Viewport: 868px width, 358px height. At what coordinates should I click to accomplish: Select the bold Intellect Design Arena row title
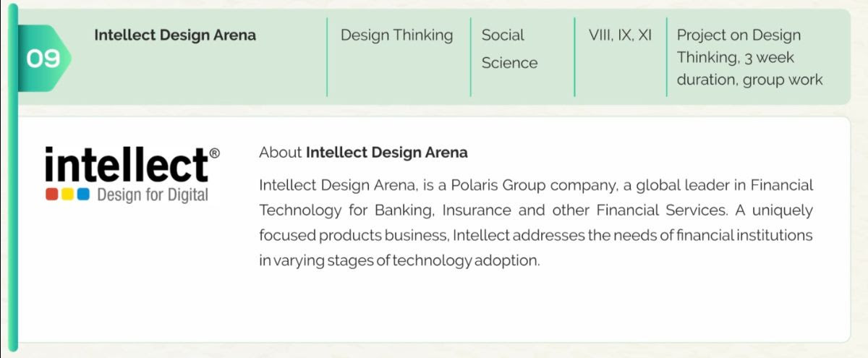tap(175, 35)
